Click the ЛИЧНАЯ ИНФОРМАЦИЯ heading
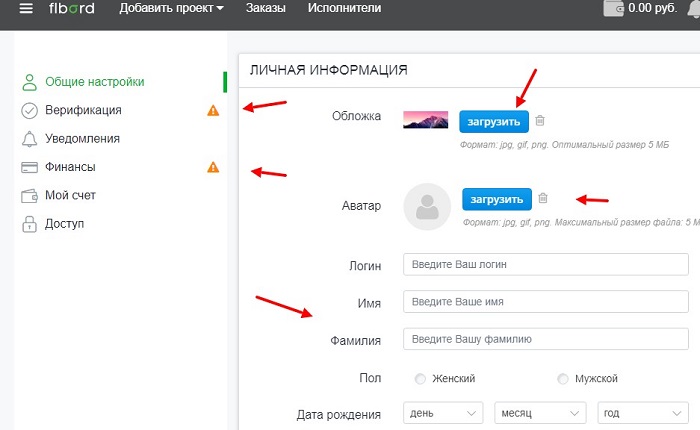The width and height of the screenshot is (700, 430). point(329,70)
